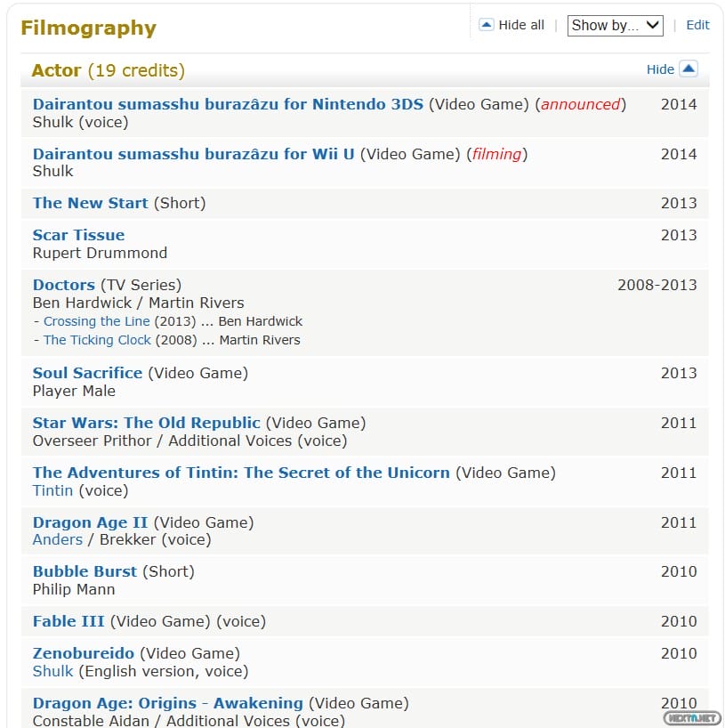Click the Shulk character link under Zenobureido
The width and height of the screenshot is (725, 728).
click(52, 671)
